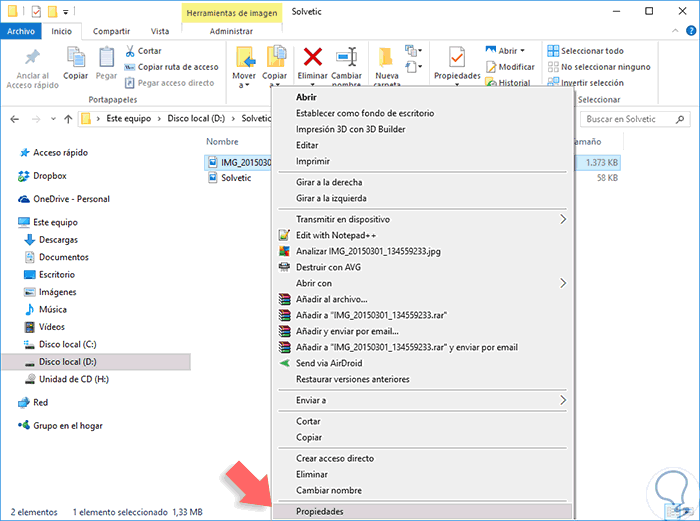This screenshot has width=700, height=521.
Task: Click the up-one-level arrow
Action: coord(68,119)
